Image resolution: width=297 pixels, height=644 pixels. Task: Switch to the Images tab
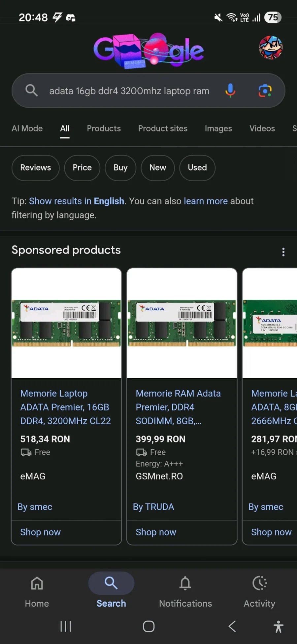[x=218, y=129]
